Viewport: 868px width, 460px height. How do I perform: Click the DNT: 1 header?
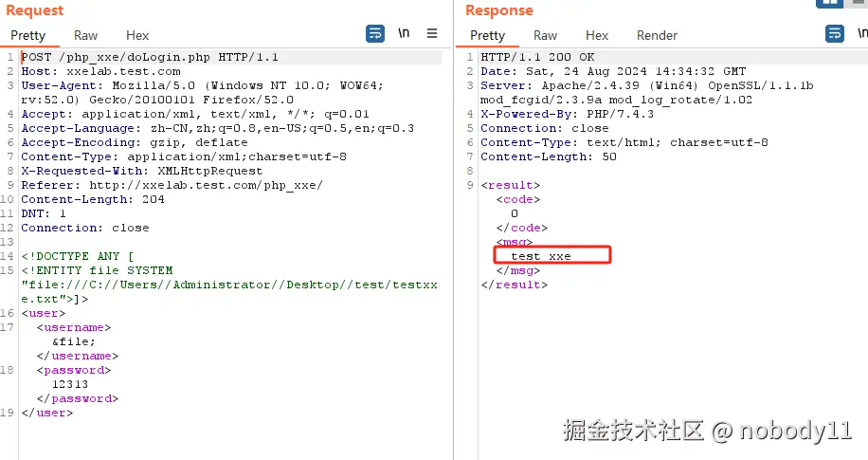coord(44,213)
